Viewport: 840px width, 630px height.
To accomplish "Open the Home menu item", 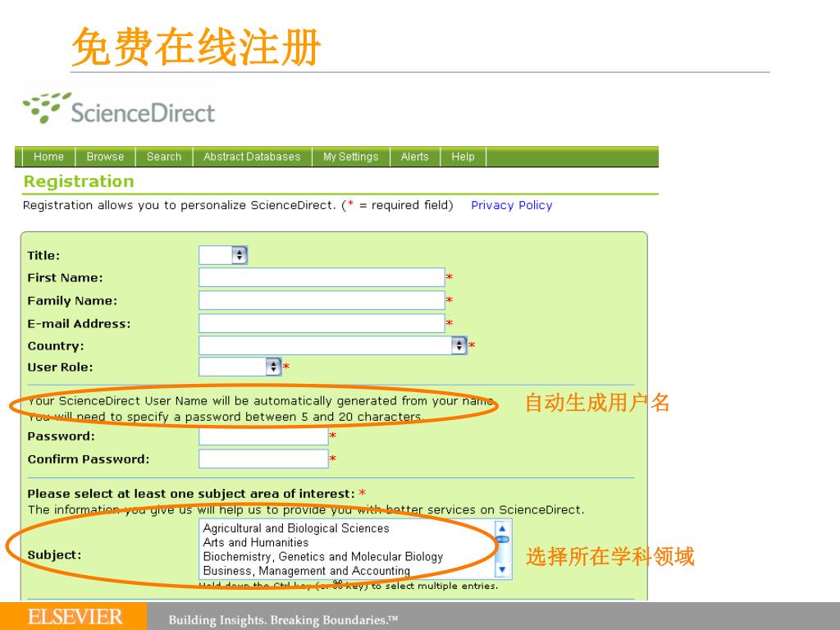I will point(48,157).
